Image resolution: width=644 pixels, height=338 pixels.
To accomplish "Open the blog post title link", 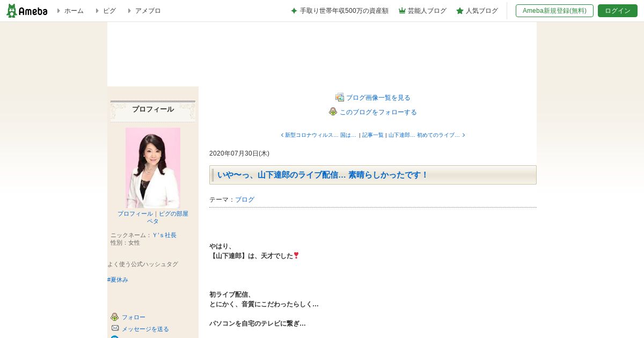I will [x=323, y=175].
